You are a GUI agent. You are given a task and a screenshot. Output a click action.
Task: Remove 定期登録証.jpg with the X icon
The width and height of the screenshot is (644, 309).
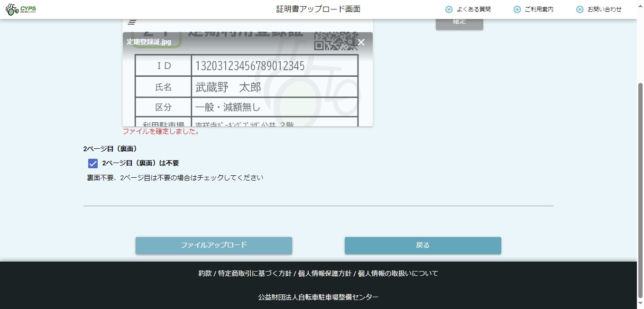pos(361,42)
